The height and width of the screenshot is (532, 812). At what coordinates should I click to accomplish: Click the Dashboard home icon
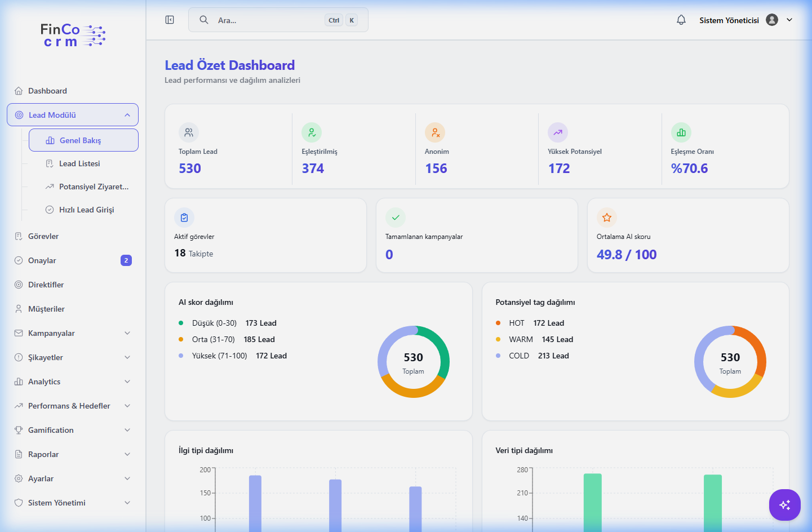coord(19,91)
